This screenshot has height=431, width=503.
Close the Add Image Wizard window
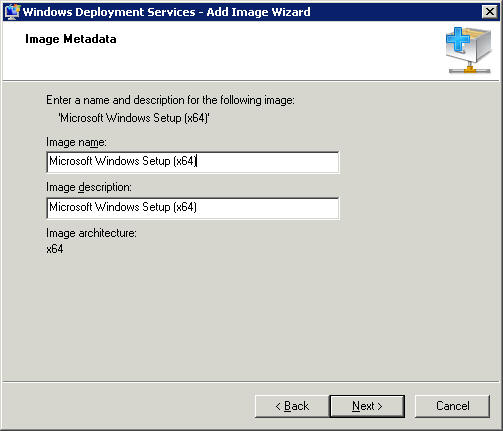coord(490,12)
